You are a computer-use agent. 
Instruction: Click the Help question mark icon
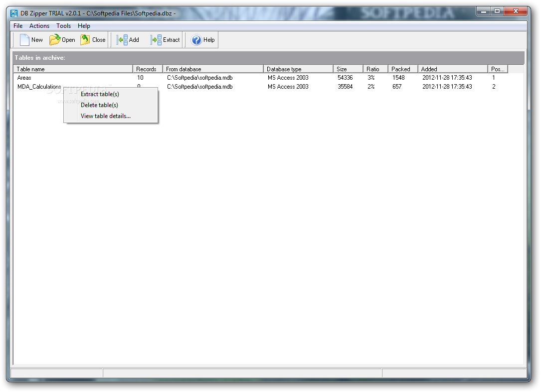(196, 40)
